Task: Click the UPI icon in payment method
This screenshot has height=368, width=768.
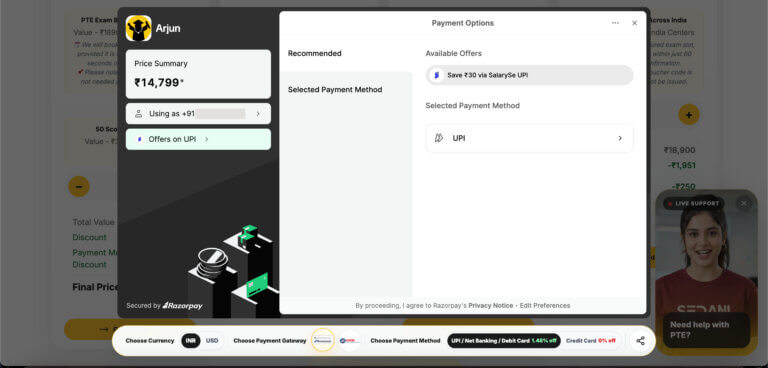Action: tap(439, 138)
